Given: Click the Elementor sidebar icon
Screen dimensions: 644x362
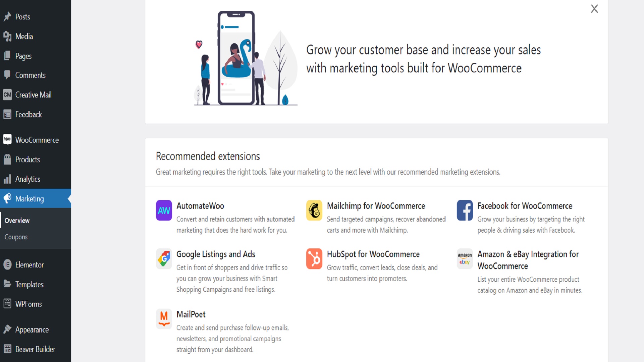Looking at the screenshot, I should point(7,264).
